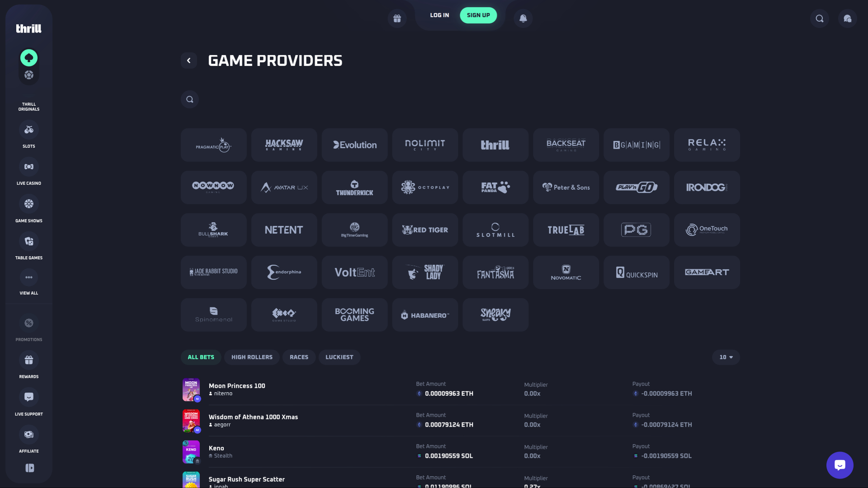Click the Promotions percent icon
This screenshot has height=488, width=868.
[x=29, y=324]
